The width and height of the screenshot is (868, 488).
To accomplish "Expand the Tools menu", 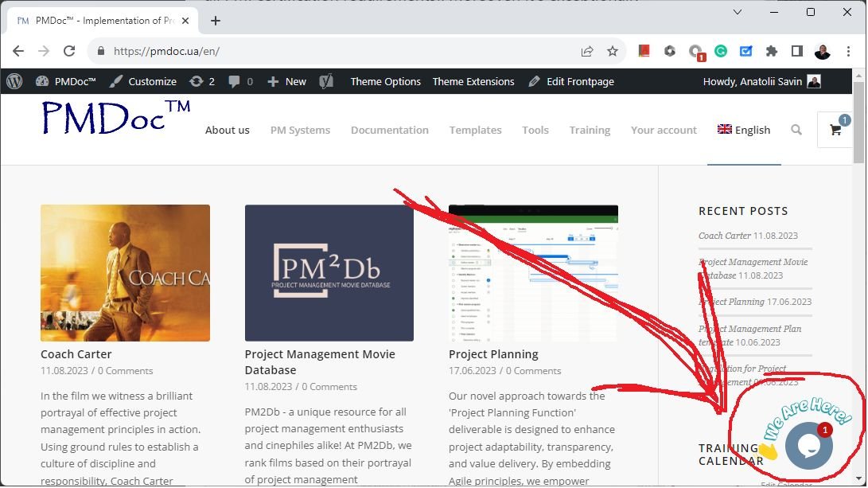I will tap(535, 131).
